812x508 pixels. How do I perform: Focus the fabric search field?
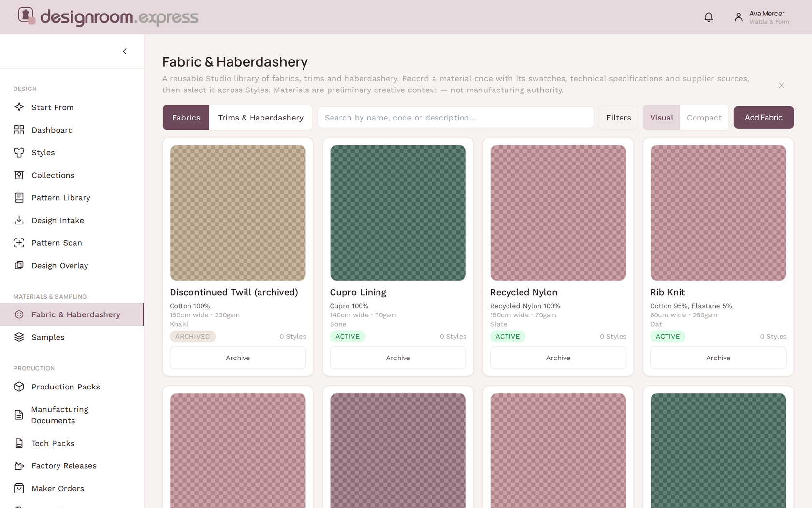tap(456, 118)
